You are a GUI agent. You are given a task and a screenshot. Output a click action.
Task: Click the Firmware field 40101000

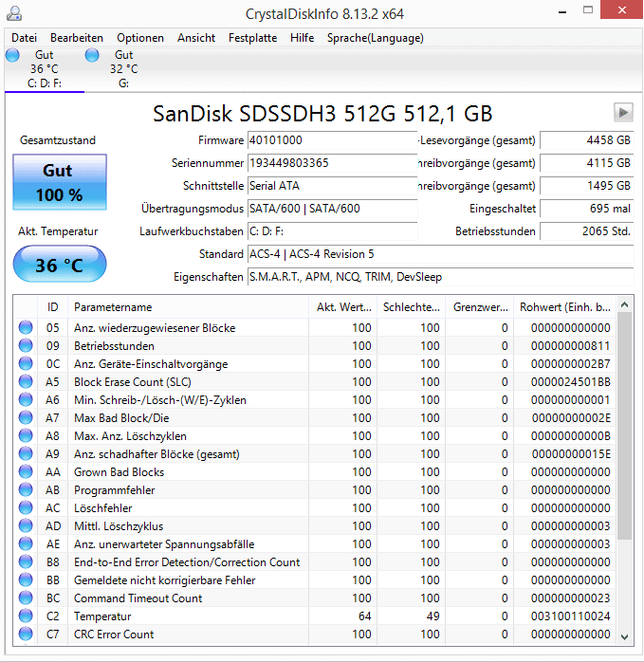[332, 140]
